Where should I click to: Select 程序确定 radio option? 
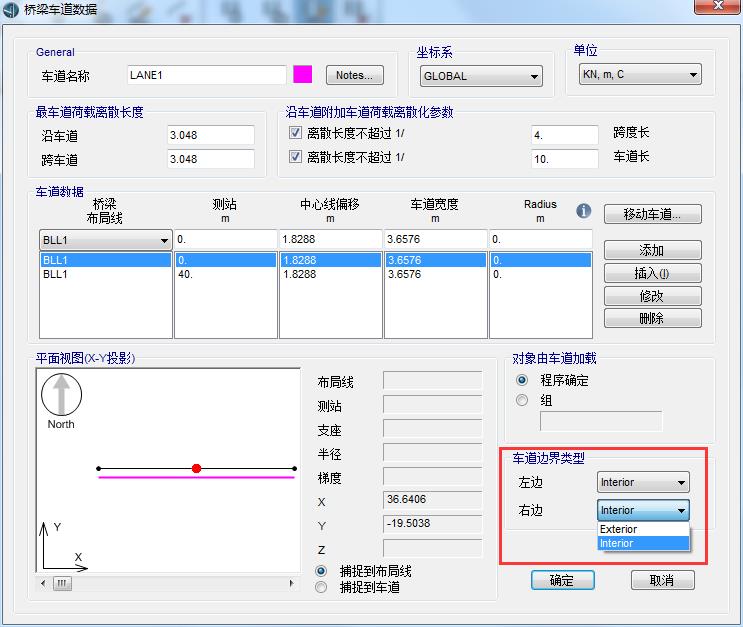pyautogui.click(x=522, y=381)
